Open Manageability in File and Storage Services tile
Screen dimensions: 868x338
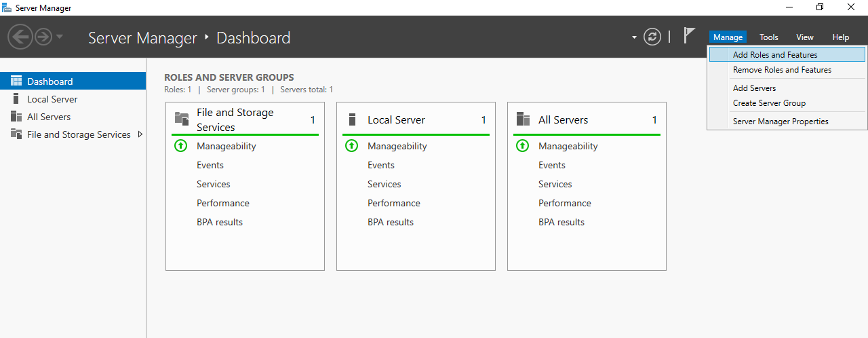[x=226, y=146]
